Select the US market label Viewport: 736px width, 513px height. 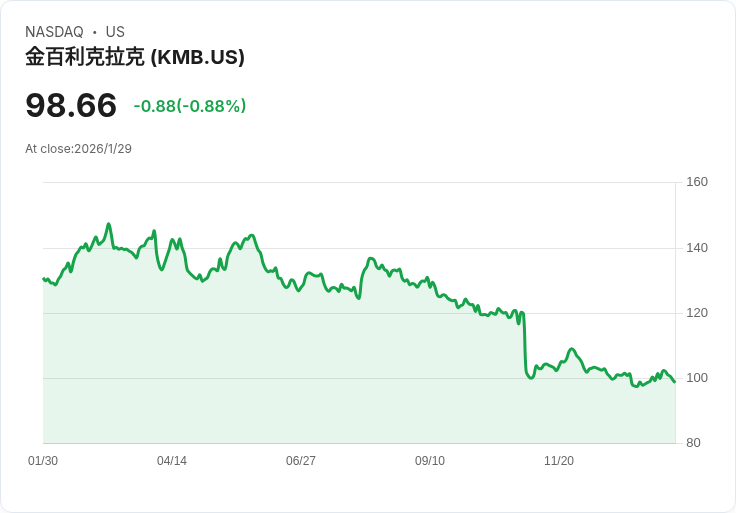[115, 32]
